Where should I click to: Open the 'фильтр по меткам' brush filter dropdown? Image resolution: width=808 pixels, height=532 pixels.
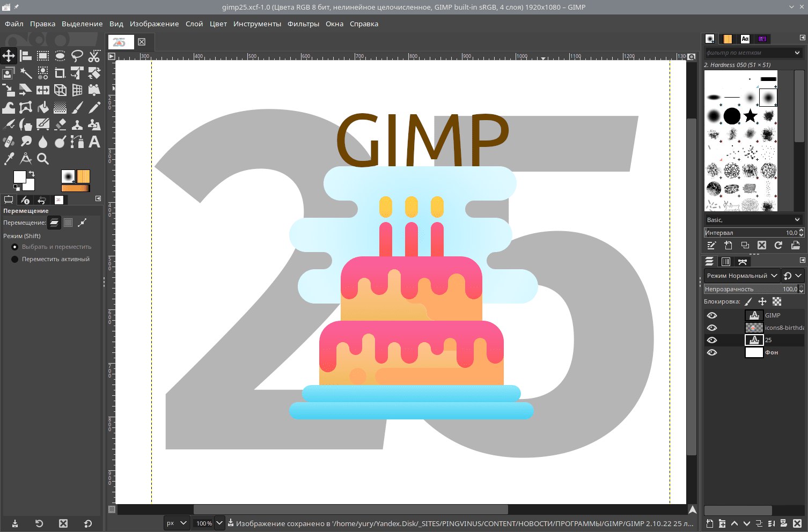tap(753, 53)
